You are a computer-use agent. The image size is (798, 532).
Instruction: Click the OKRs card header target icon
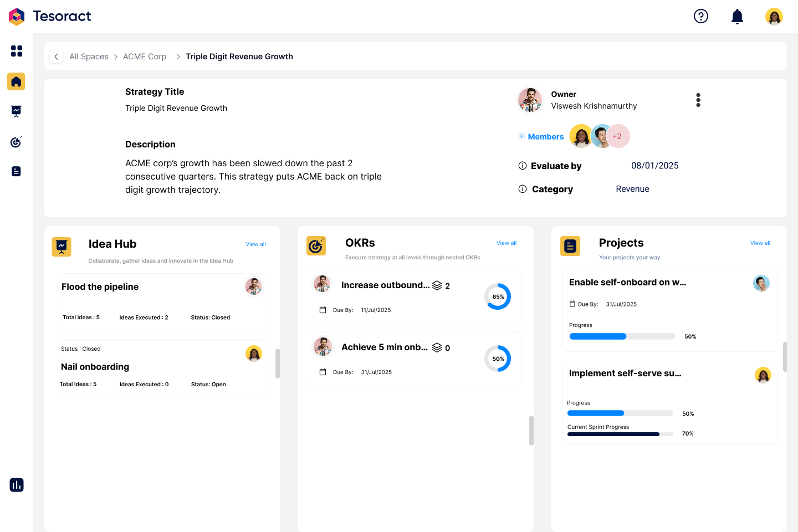[316, 245]
